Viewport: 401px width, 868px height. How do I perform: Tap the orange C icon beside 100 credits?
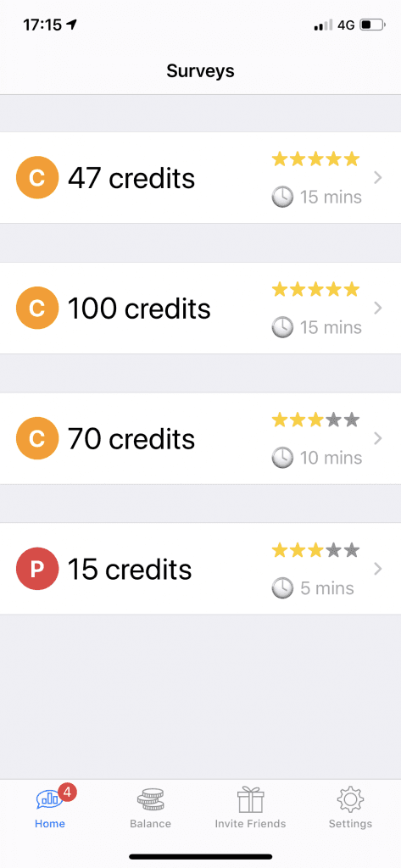click(37, 308)
